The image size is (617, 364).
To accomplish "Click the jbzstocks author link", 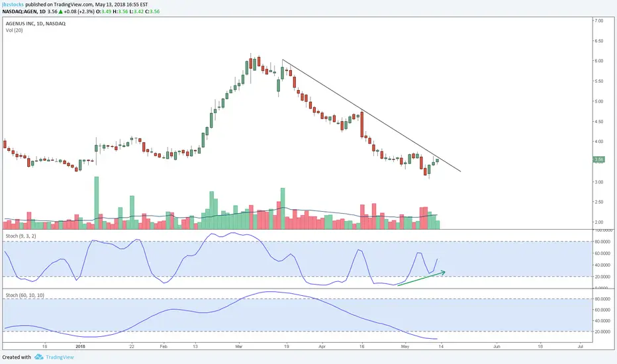I will tap(13, 5).
